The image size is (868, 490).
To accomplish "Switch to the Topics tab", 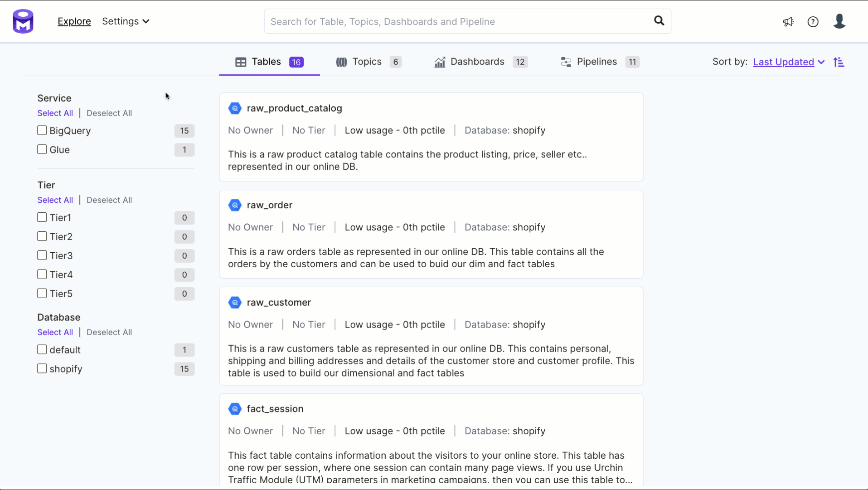I will click(x=368, y=62).
